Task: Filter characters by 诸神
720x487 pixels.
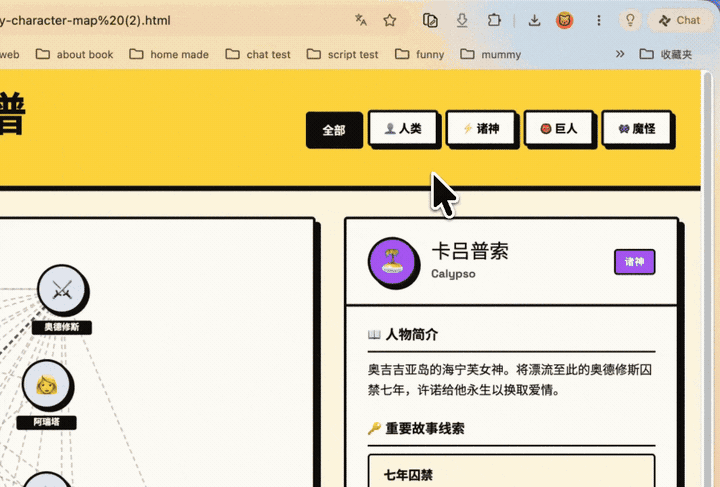Action: pyautogui.click(x=481, y=129)
